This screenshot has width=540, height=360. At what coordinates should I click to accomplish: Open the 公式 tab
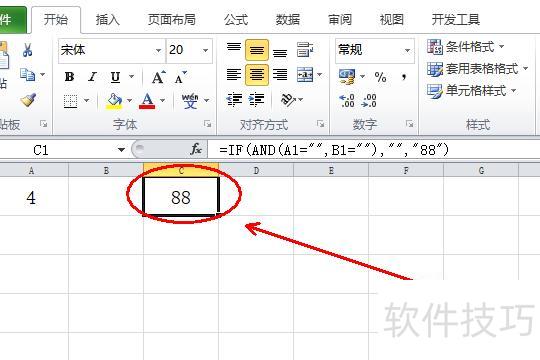236,19
